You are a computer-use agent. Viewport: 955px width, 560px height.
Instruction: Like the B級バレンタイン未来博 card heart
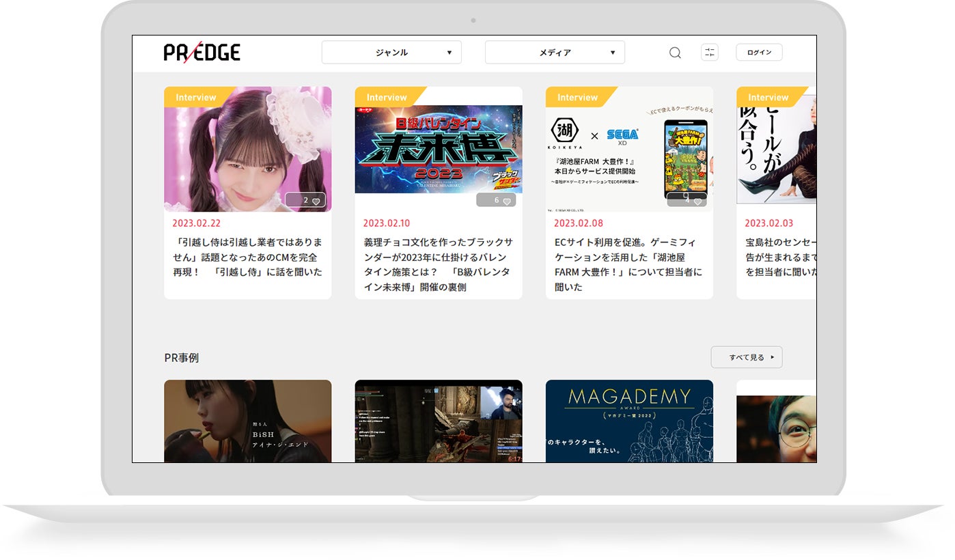[507, 201]
